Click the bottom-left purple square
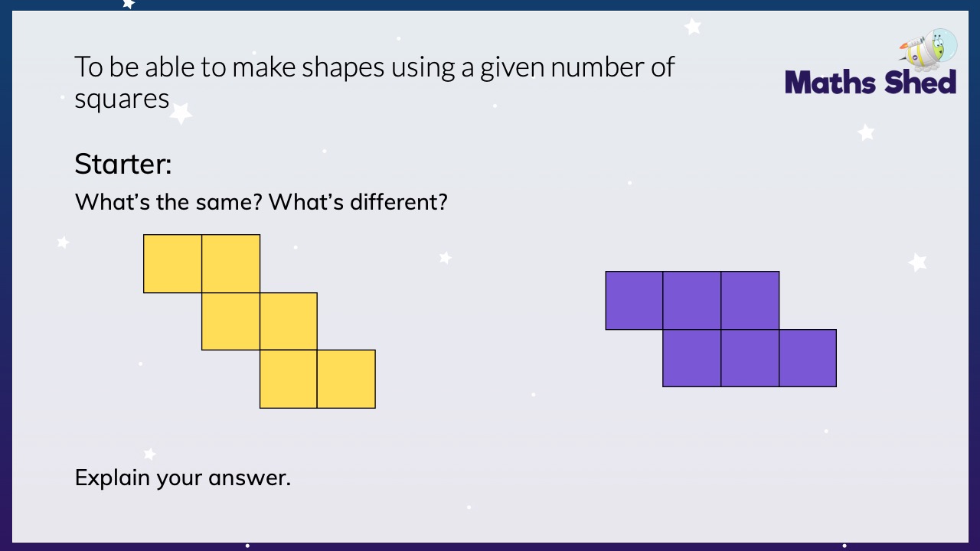 (692, 358)
